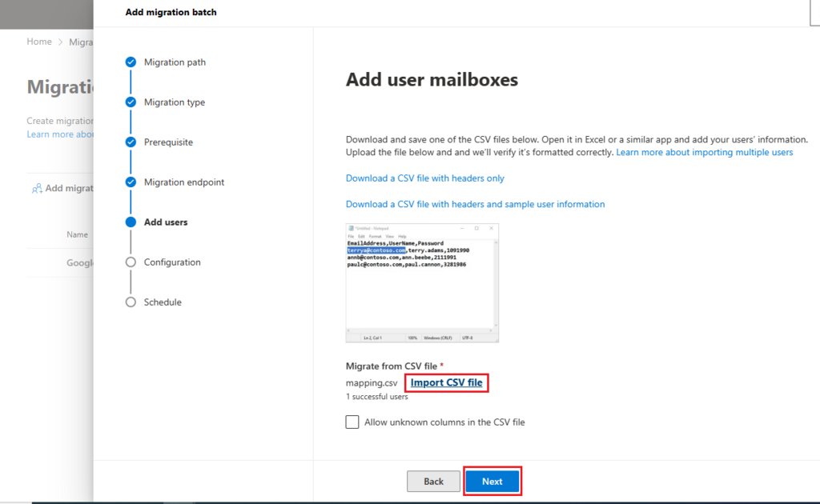Click the Notepad CSV sample screenshot
This screenshot has height=504, width=820.
tap(422, 282)
